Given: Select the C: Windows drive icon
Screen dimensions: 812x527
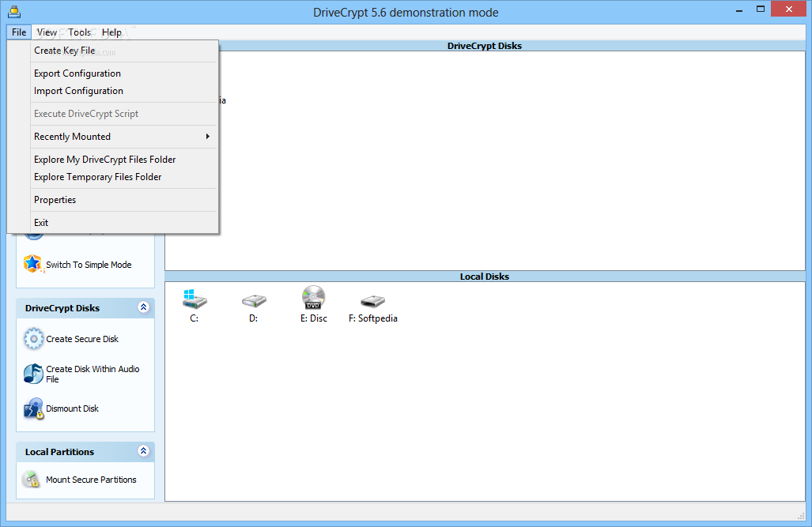Looking at the screenshot, I should point(195,299).
